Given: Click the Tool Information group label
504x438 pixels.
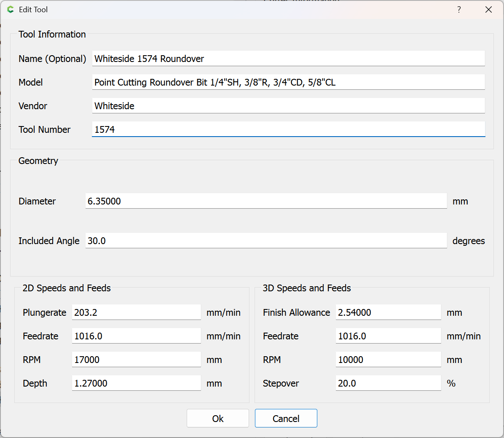Looking at the screenshot, I should click(52, 34).
